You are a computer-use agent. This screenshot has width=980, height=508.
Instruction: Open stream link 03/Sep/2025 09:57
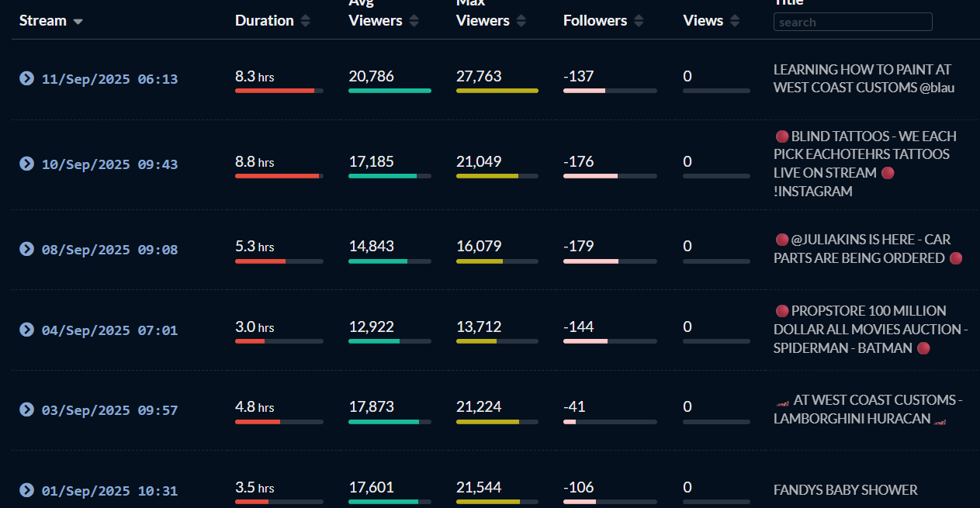(109, 410)
